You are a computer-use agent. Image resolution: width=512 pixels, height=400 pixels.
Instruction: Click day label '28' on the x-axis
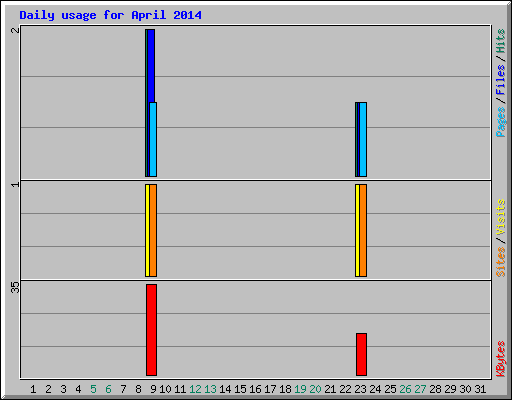(x=435, y=389)
